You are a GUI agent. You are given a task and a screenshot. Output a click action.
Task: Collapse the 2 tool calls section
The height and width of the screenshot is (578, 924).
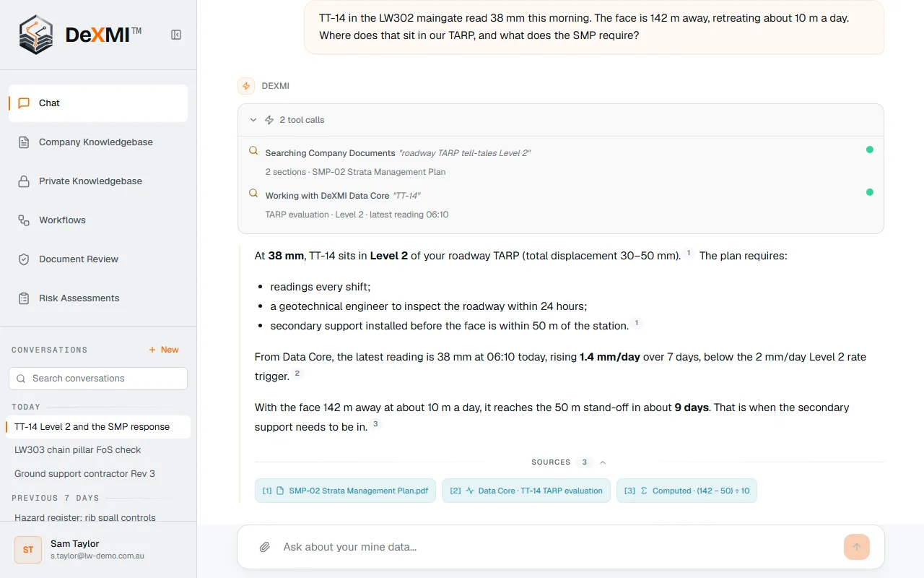click(x=253, y=120)
